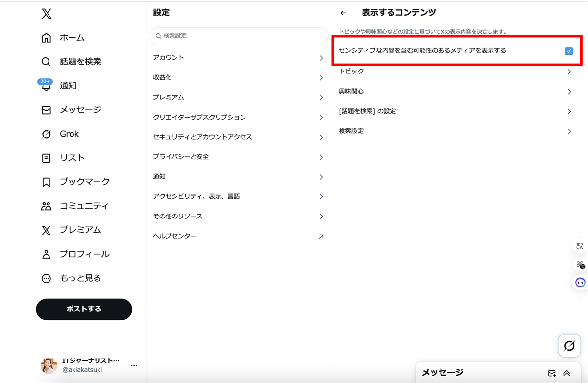Screen dimensions: 588x383
Task: Open the プレミアム X icon in sidebar
Action: (x=46, y=230)
